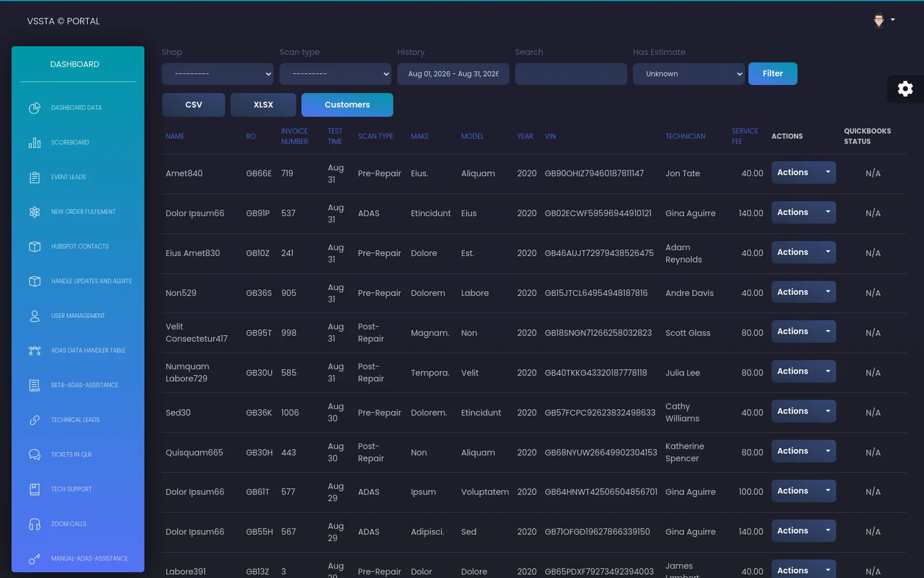This screenshot has width=924, height=578.
Task: Focus the Search input field
Action: pos(571,74)
